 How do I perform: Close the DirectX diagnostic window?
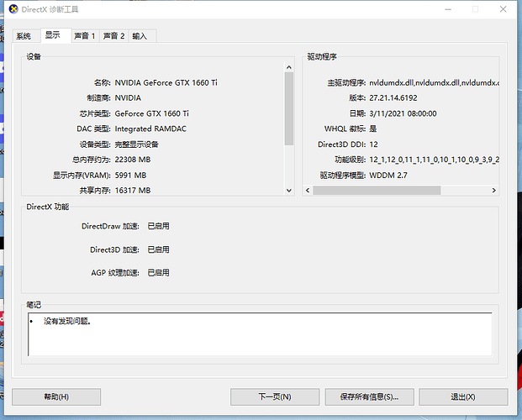click(503, 9)
